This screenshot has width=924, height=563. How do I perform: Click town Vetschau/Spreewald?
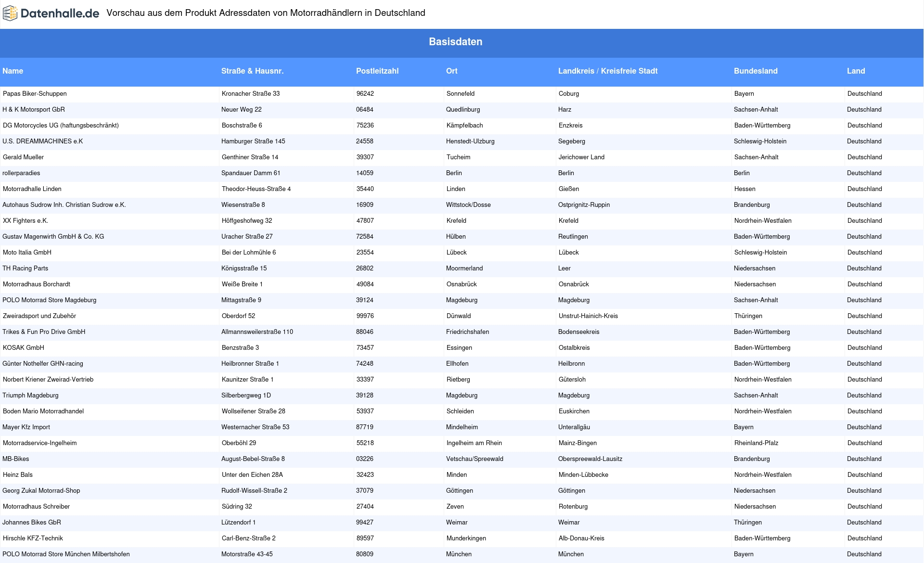[x=475, y=459]
